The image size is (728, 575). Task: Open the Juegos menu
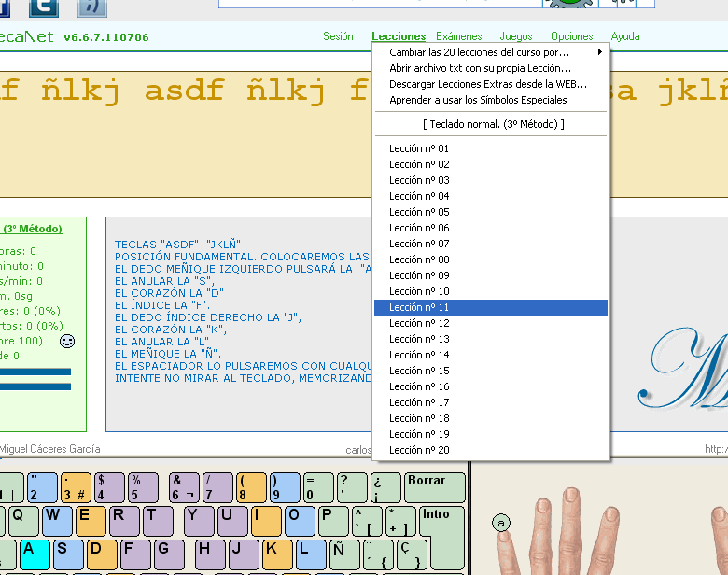point(516,37)
